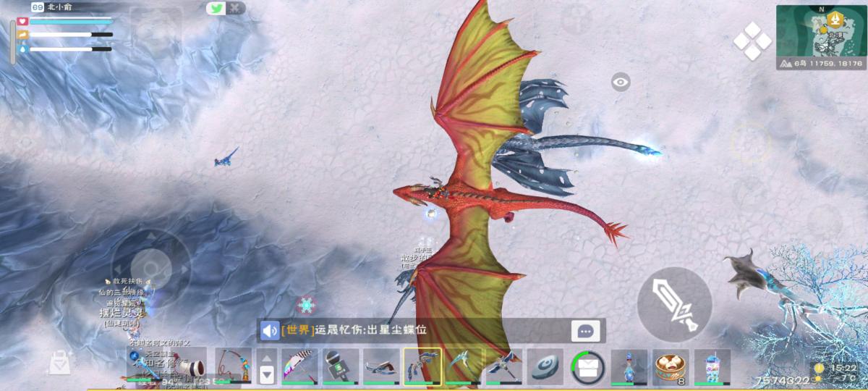Use the blue potion bottle slot
This screenshot has height=391, width=868.
coord(629,366)
